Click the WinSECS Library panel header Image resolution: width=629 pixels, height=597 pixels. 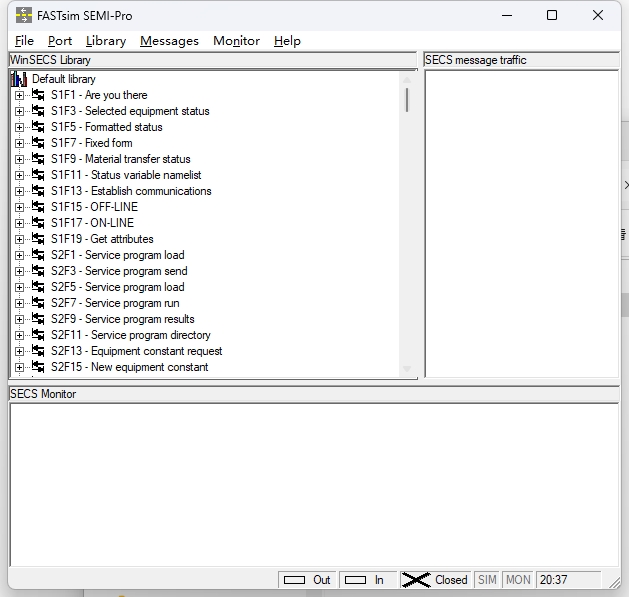pyautogui.click(x=213, y=60)
